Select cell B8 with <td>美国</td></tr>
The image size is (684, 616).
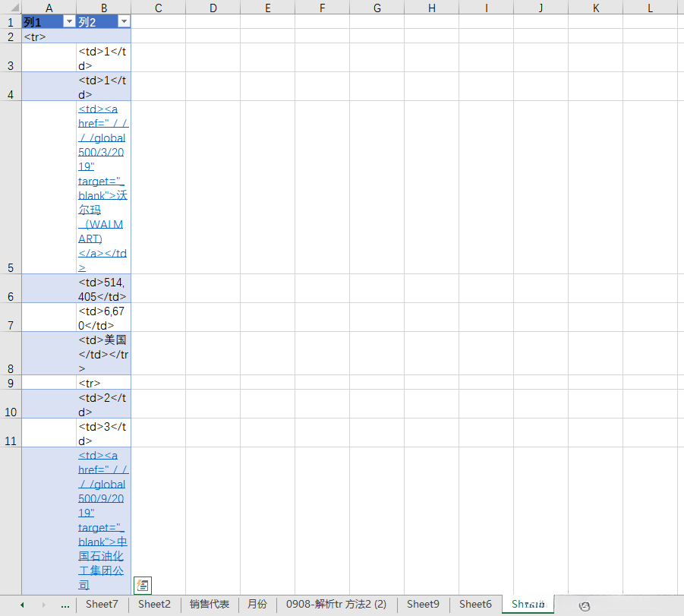pyautogui.click(x=103, y=354)
